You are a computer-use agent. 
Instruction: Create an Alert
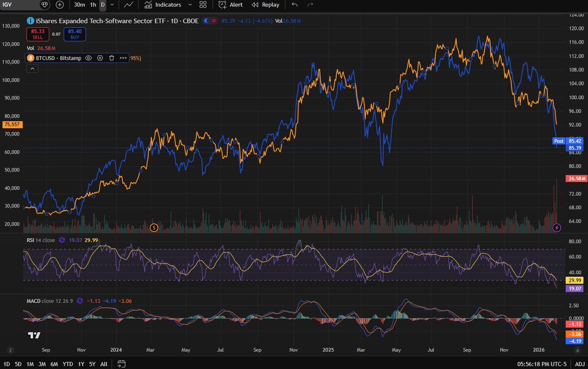(x=231, y=4)
